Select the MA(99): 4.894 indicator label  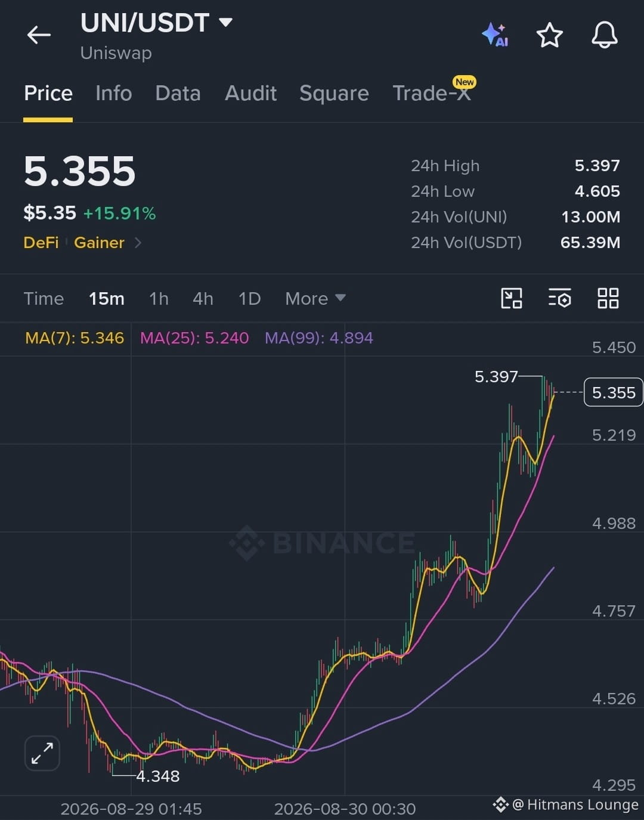[x=319, y=338]
